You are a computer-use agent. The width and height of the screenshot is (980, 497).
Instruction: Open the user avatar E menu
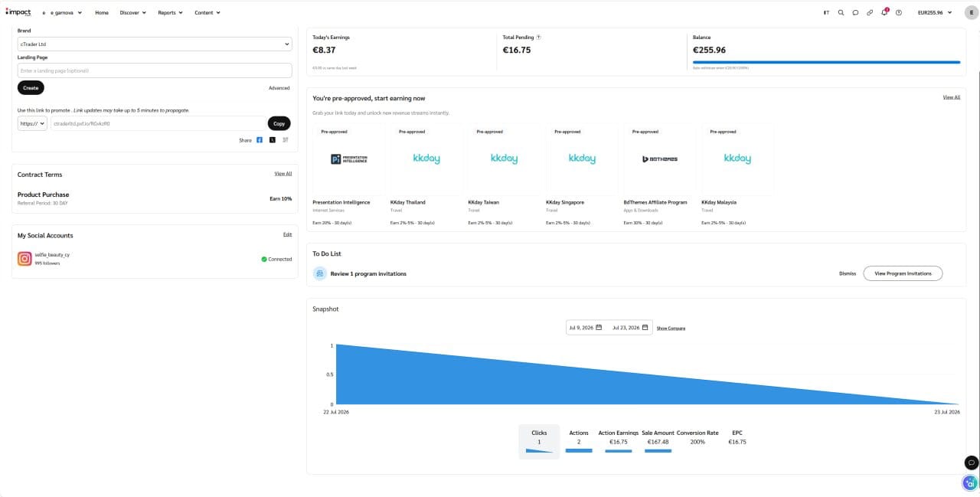(972, 12)
